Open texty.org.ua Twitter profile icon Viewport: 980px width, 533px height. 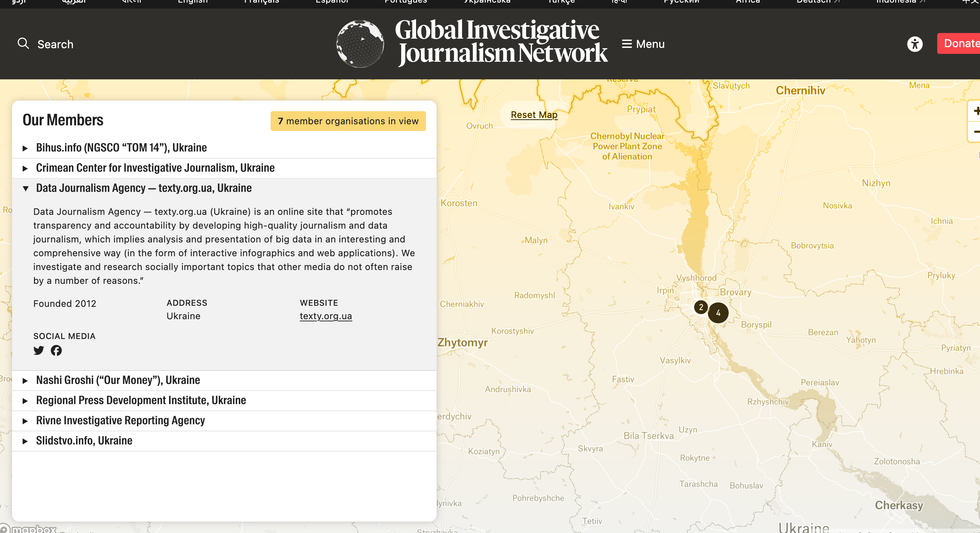pyautogui.click(x=39, y=350)
